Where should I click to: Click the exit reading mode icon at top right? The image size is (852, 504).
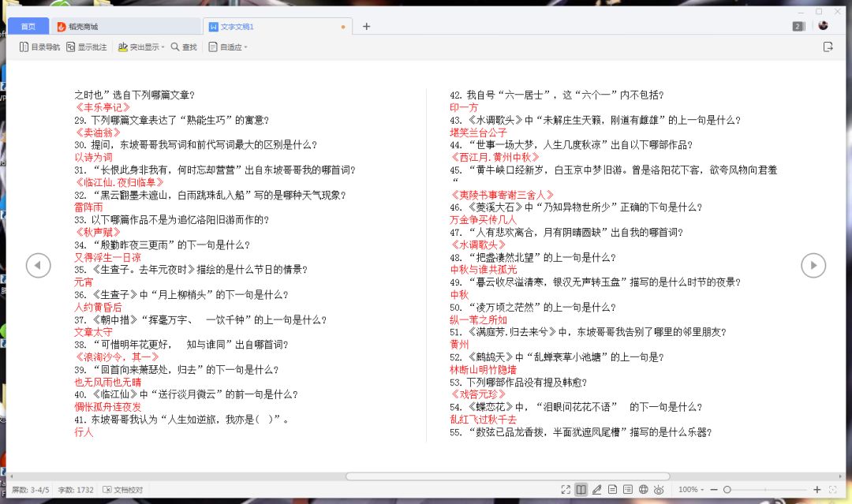pyautogui.click(x=828, y=47)
